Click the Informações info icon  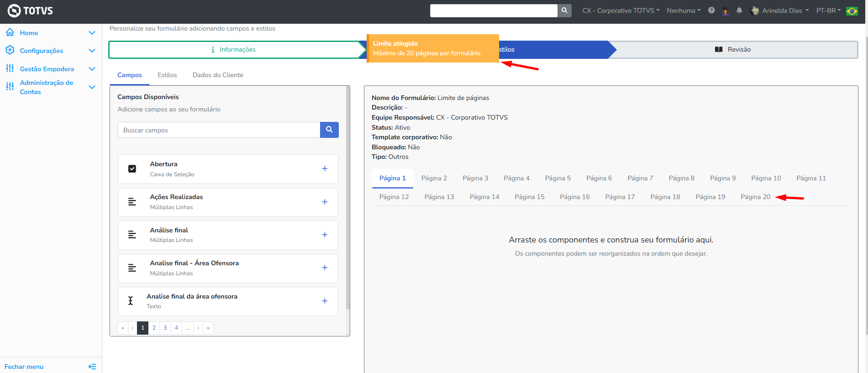click(213, 49)
